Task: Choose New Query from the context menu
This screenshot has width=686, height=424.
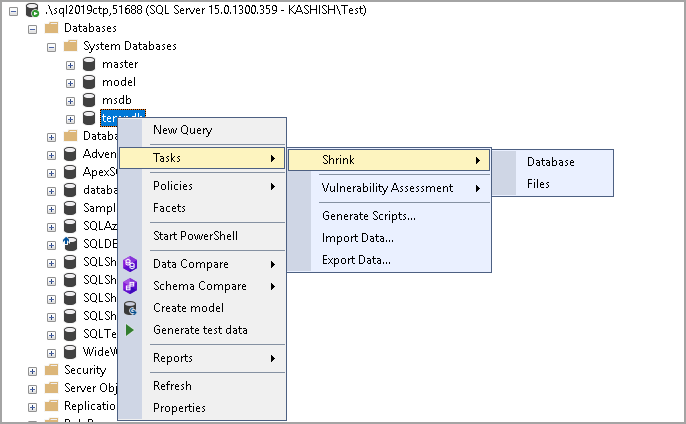Action: (x=182, y=130)
